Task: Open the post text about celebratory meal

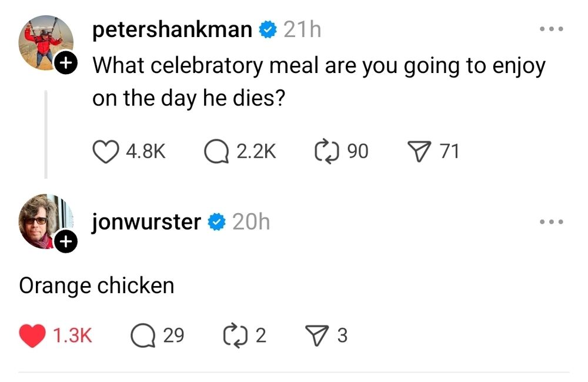Action: (x=318, y=81)
